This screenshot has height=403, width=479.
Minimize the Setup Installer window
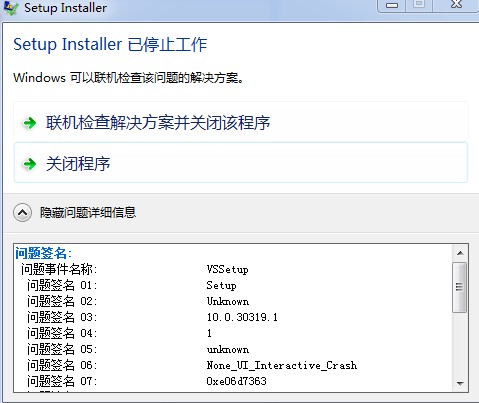click(x=392, y=5)
